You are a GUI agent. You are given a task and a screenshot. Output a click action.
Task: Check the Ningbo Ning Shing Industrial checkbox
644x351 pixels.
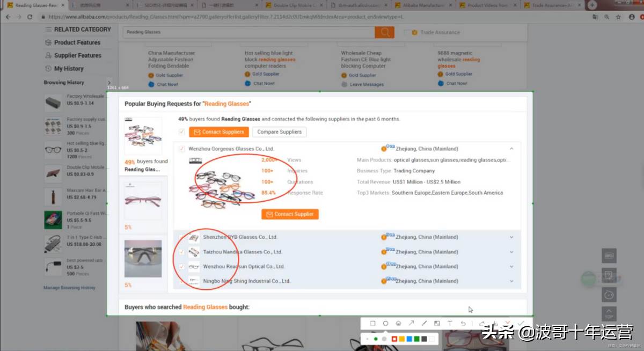(x=182, y=281)
